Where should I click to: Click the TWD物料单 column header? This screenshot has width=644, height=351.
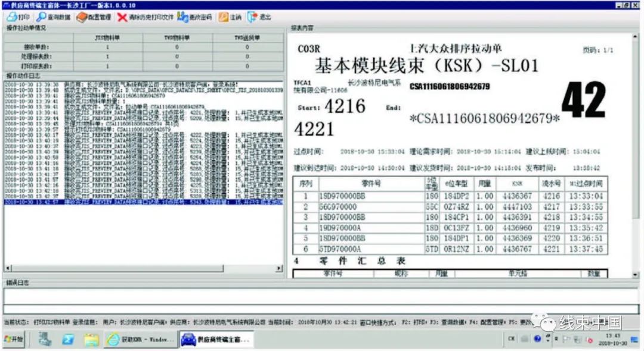click(177, 38)
